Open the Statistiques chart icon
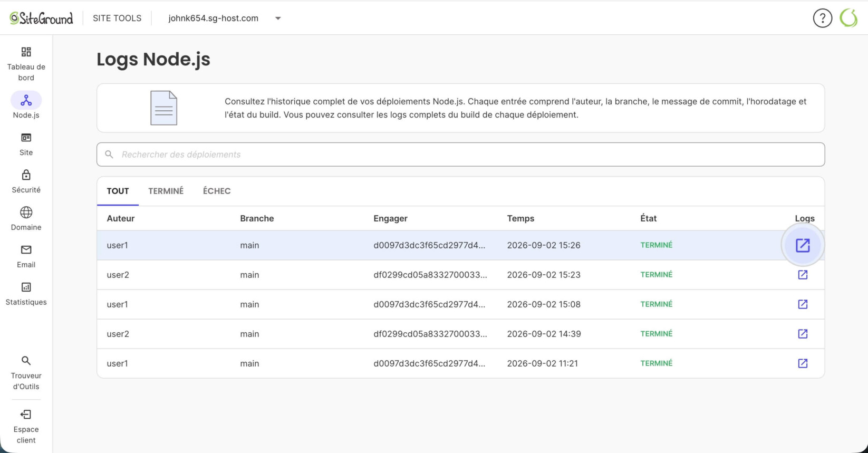The image size is (868, 453). [x=26, y=287]
